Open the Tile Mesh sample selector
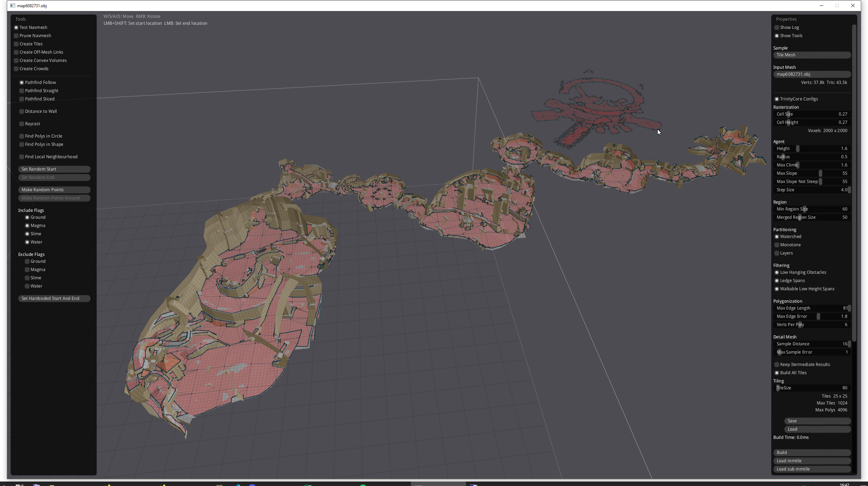Viewport: 868px width, 486px height. (811, 55)
